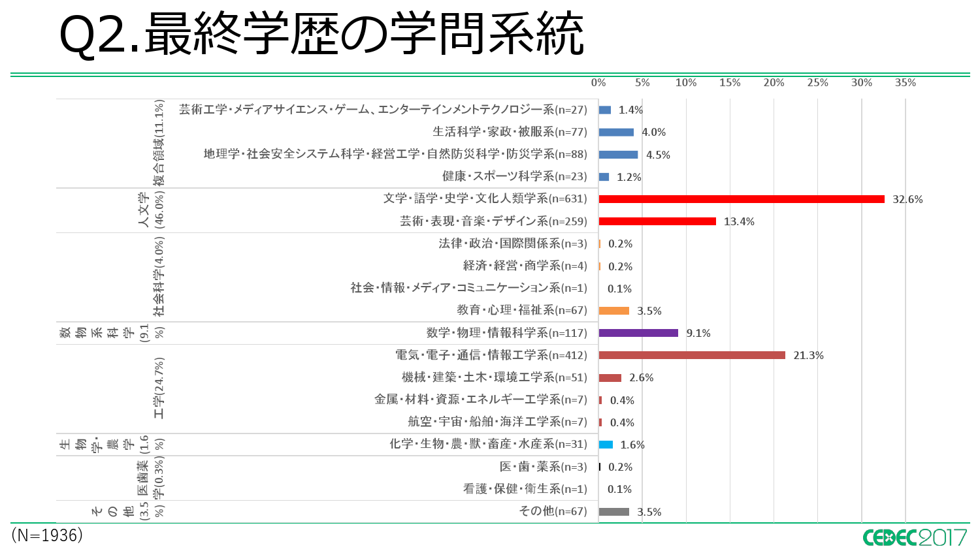Click the 機械・建築・土木・環境工学系 label

[x=494, y=377]
